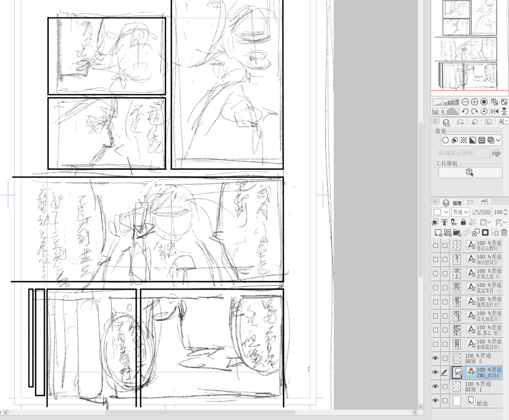This screenshot has height=420, width=509.
Task: Rotate canvas left using the Navigator icon
Action: point(465,111)
